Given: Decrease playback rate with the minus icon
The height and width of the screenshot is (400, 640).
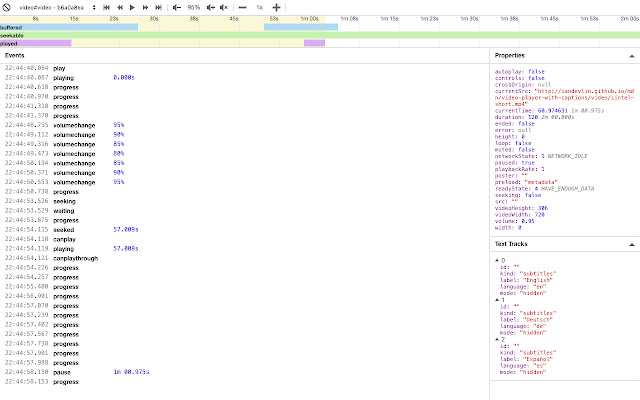Looking at the screenshot, I should 242,7.
